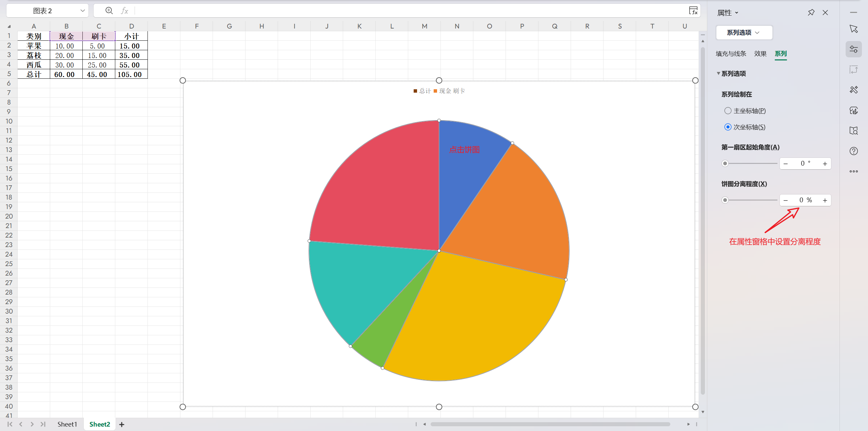868x431 pixels.
Task: Select primary axis radio option
Action: (728, 111)
